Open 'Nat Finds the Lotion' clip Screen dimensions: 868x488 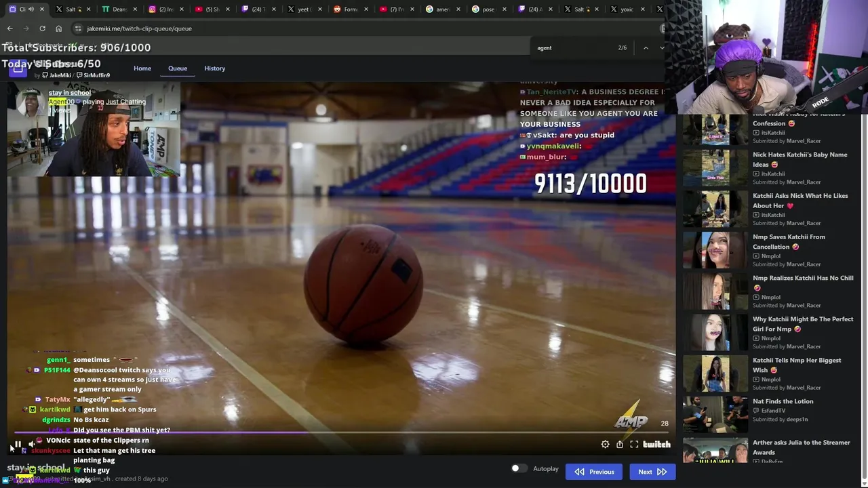click(x=783, y=401)
